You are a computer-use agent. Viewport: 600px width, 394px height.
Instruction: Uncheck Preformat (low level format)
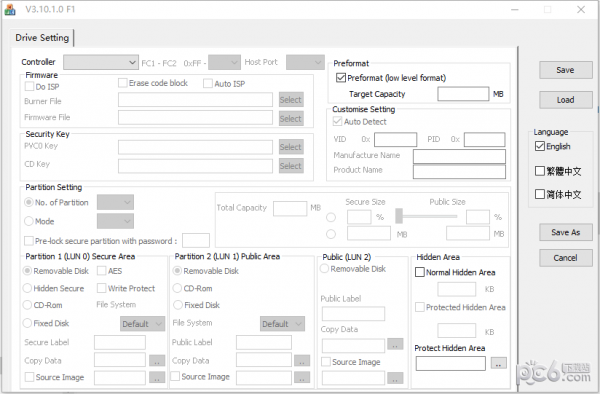pos(341,78)
